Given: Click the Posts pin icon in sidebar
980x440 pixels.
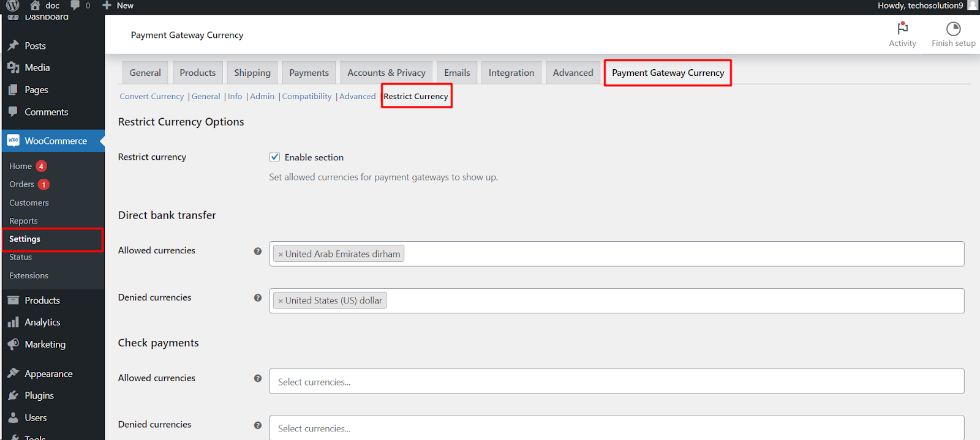Looking at the screenshot, I should pyautogui.click(x=13, y=45).
